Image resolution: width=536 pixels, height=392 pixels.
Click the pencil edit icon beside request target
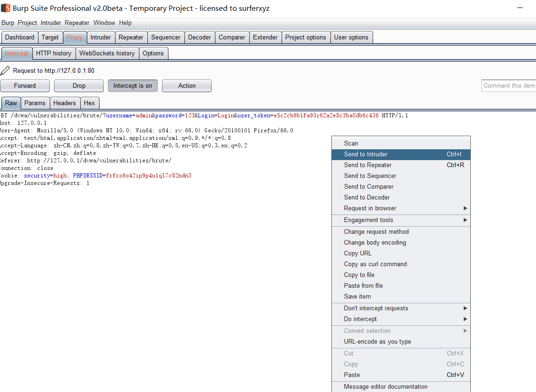click(x=5, y=70)
